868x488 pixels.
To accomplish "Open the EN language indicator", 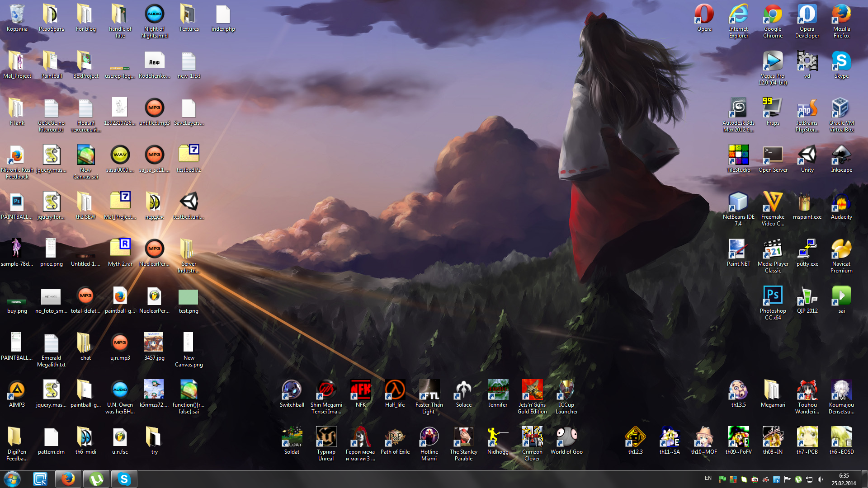I will coord(708,478).
